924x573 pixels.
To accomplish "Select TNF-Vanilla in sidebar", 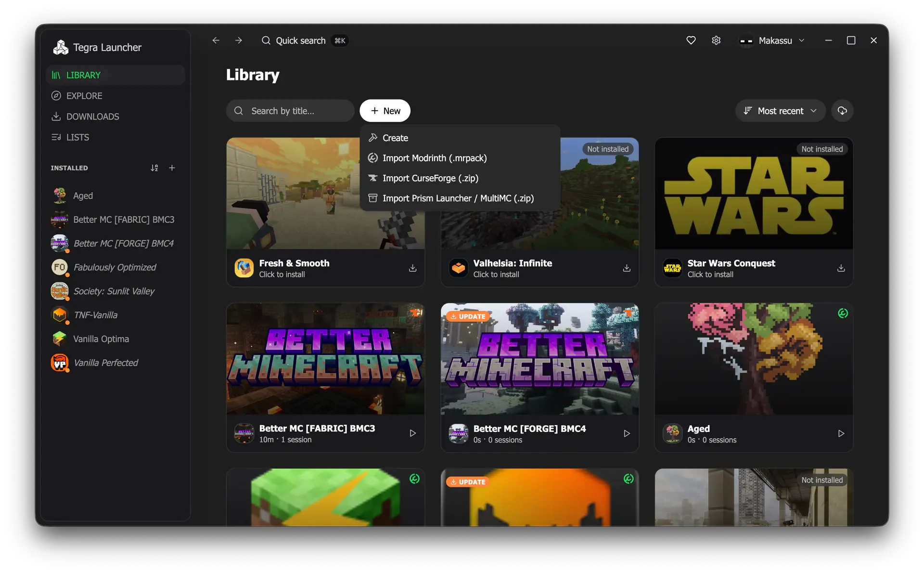I will [x=115, y=315].
